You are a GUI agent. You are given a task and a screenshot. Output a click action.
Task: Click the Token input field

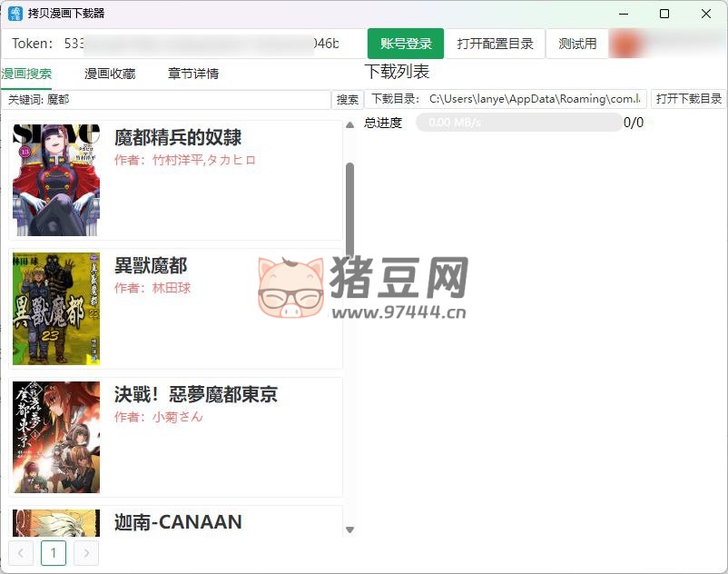(x=184, y=44)
